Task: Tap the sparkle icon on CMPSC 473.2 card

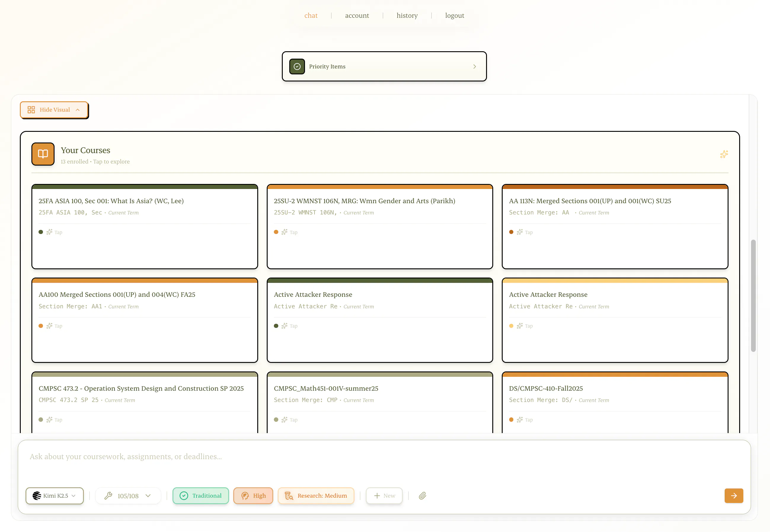Action: (x=49, y=420)
